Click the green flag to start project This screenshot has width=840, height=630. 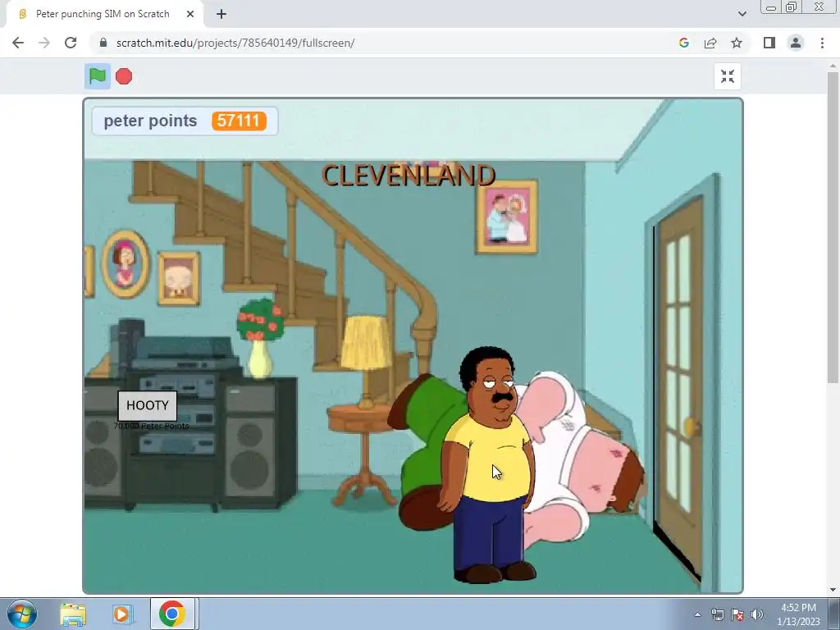(97, 76)
